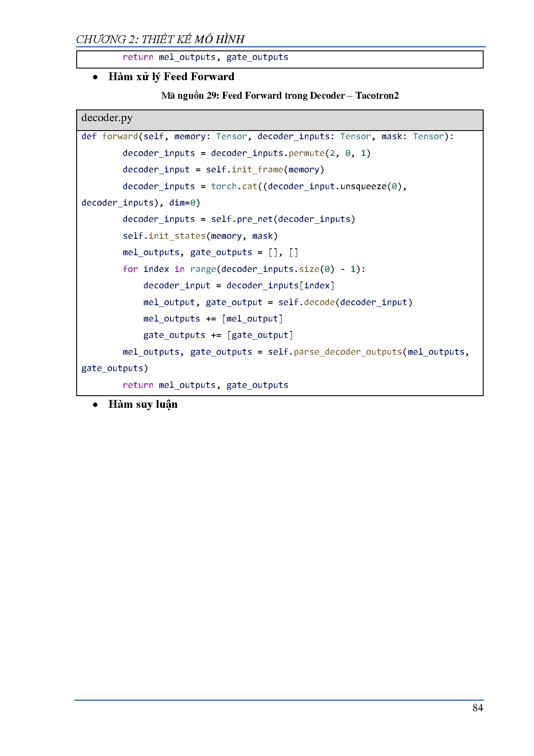
Task: Select the "Hàm xử lý Feed Forward" bullet heading
Action: (171, 77)
